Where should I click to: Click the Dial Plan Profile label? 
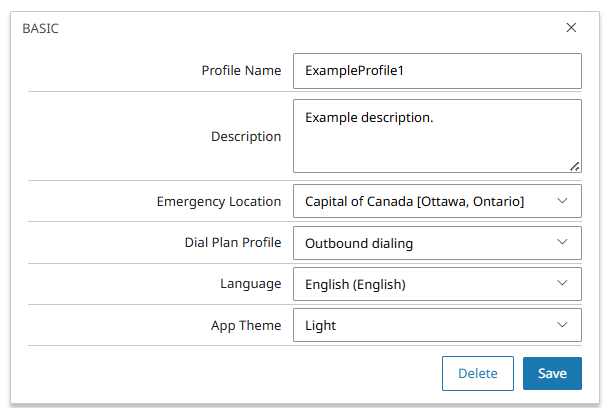coord(233,242)
